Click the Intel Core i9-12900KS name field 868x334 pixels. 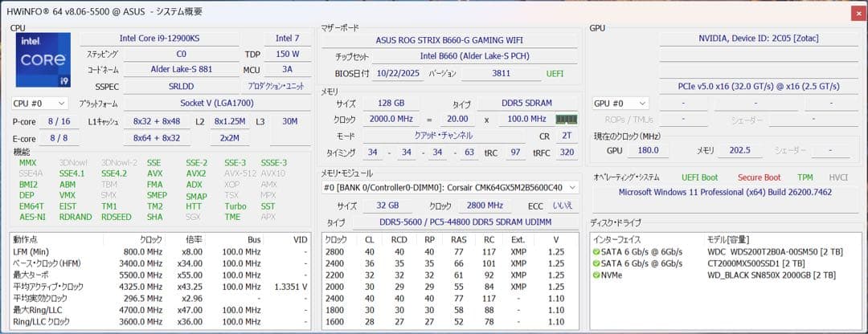159,39
